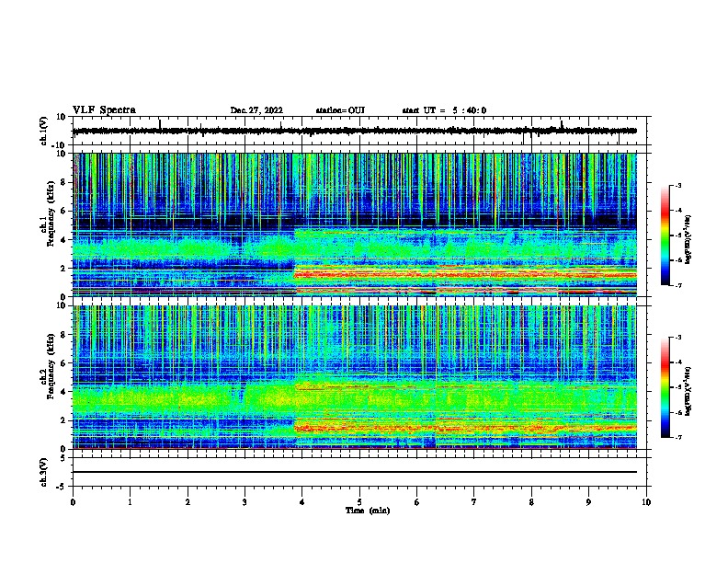Click time axis tick label "2"
The width and height of the screenshot is (728, 563).
pos(188,502)
